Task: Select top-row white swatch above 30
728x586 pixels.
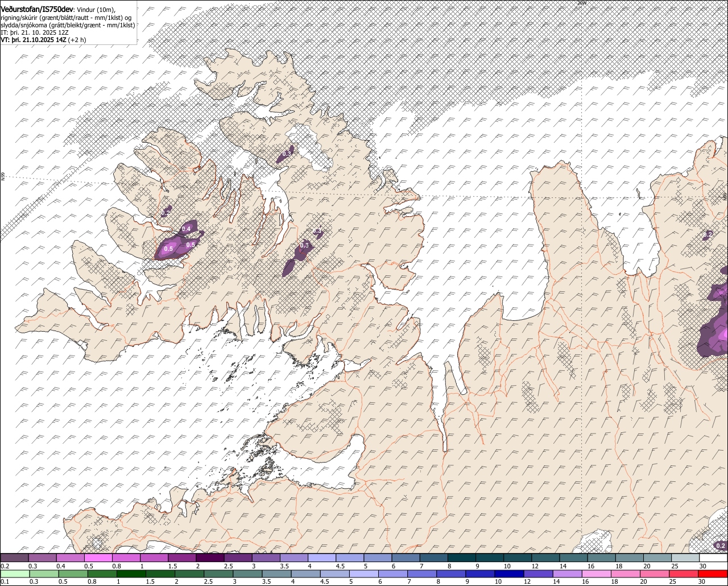Action: [x=713, y=558]
